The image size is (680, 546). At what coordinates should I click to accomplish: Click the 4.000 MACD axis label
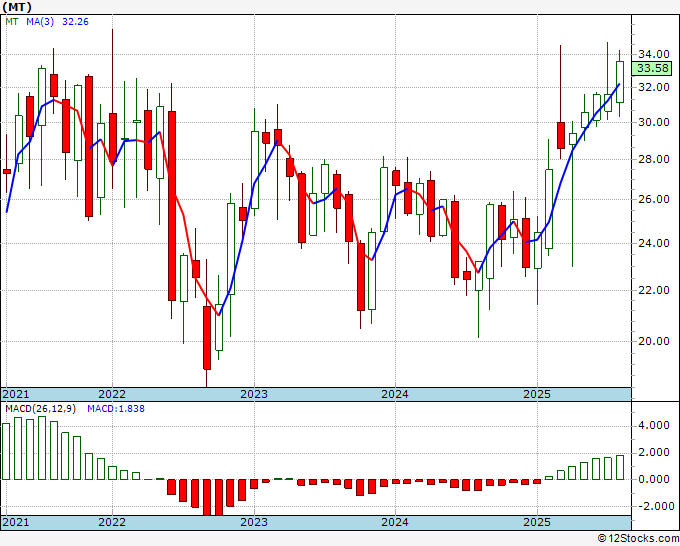click(653, 425)
